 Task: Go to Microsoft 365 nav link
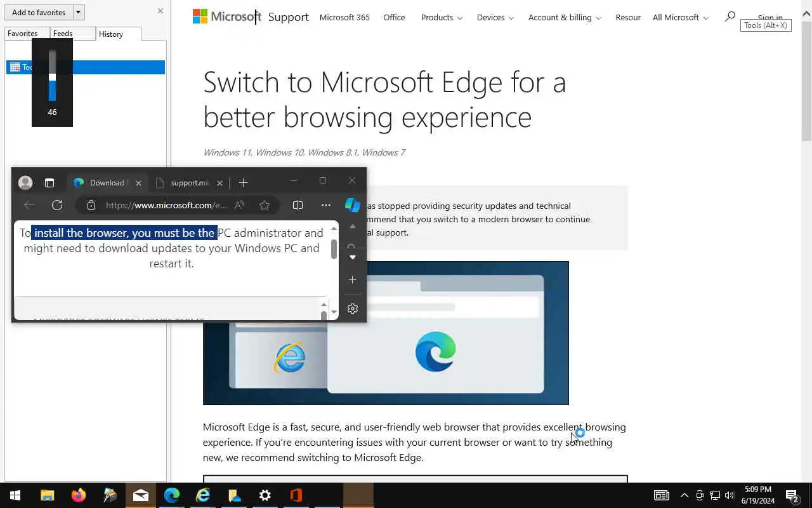coord(344,17)
